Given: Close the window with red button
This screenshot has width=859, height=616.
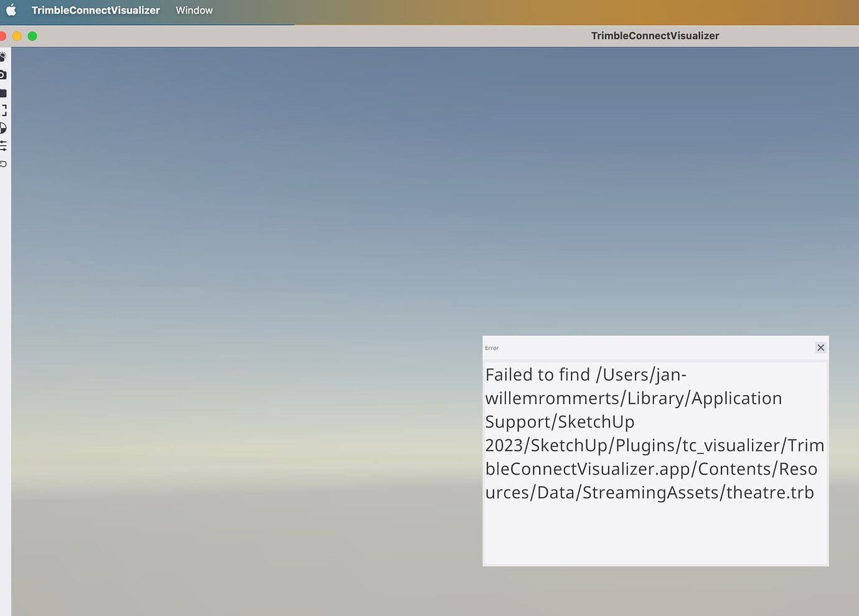Looking at the screenshot, I should tap(3, 36).
